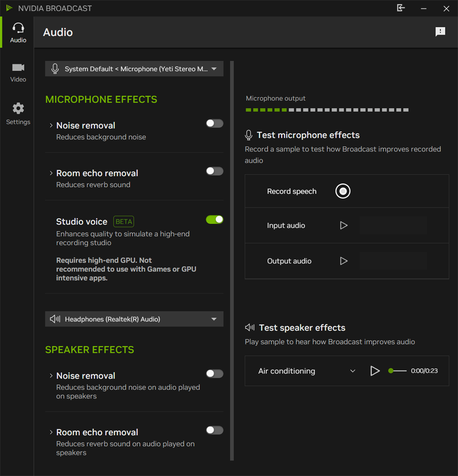This screenshot has width=458, height=476.
Task: Click the left panel vertical scrollbar
Action: pos(232,260)
